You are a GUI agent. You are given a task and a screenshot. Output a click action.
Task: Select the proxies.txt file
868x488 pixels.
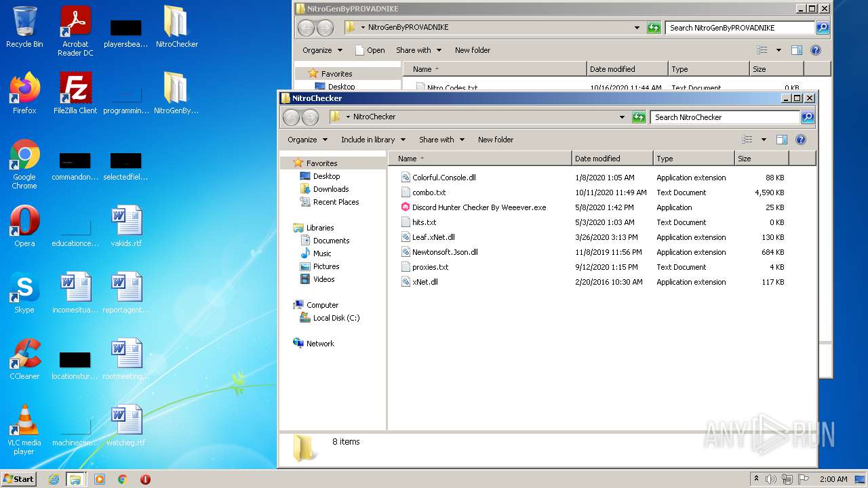point(425,267)
